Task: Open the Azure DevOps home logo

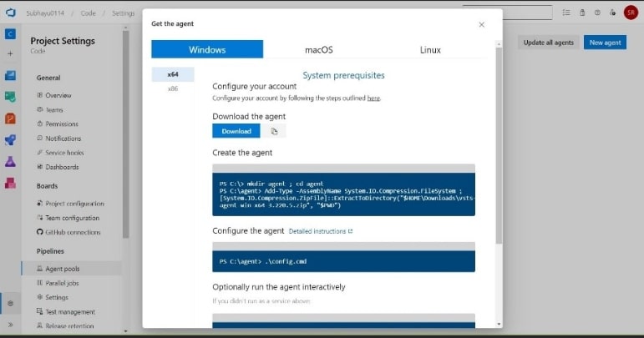Action: point(11,13)
